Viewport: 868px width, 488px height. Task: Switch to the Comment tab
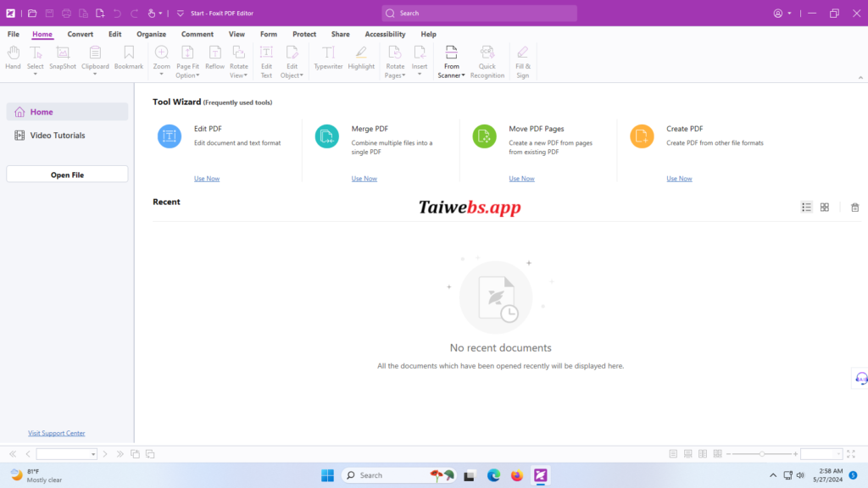[197, 34]
